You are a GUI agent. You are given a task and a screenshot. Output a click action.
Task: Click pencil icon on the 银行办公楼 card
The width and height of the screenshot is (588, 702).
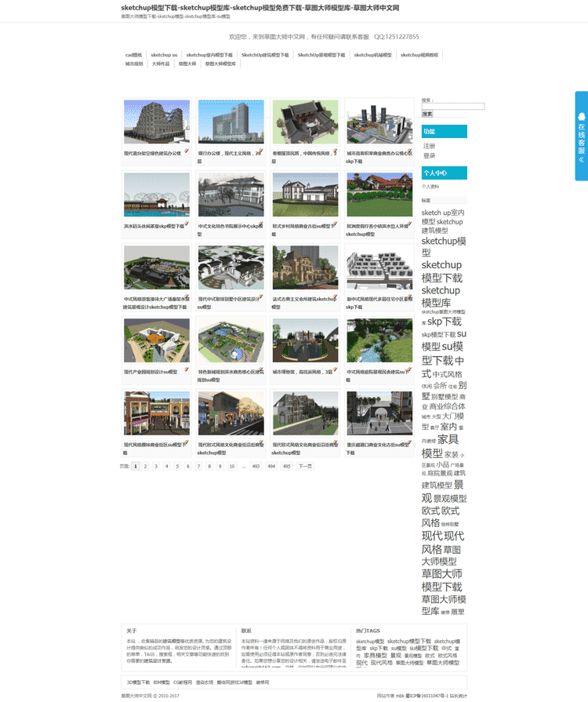click(x=261, y=151)
